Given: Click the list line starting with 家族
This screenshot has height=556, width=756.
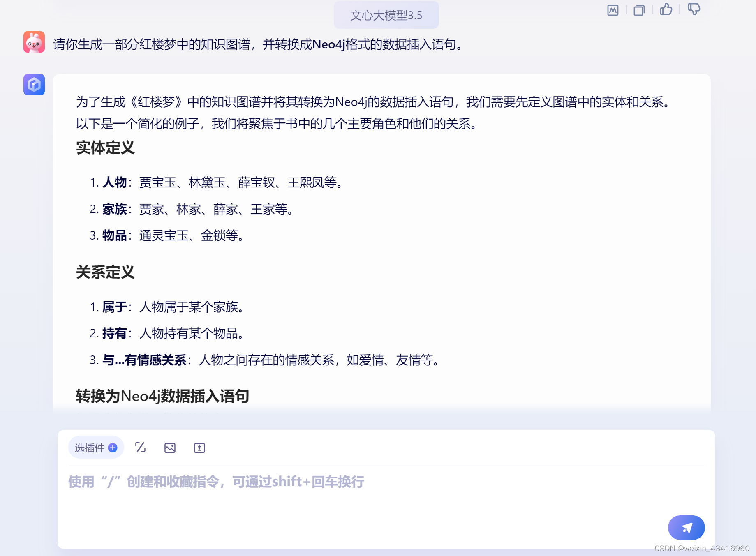Looking at the screenshot, I should click(x=192, y=209).
